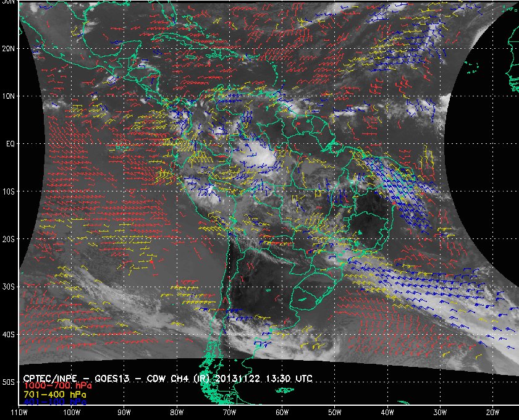
Task: Click the 100W longitude label
Action: 72,413
